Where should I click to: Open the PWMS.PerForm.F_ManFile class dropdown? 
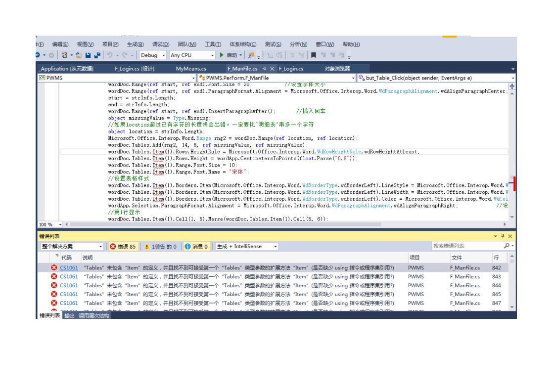tap(277, 78)
